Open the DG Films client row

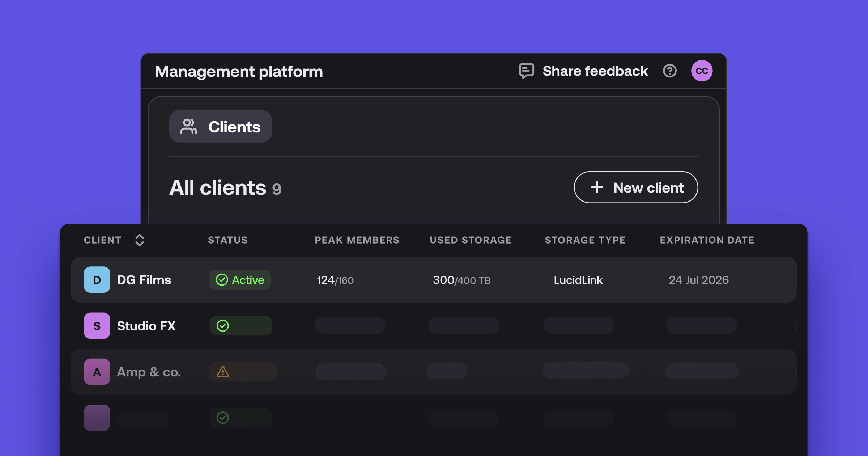434,280
